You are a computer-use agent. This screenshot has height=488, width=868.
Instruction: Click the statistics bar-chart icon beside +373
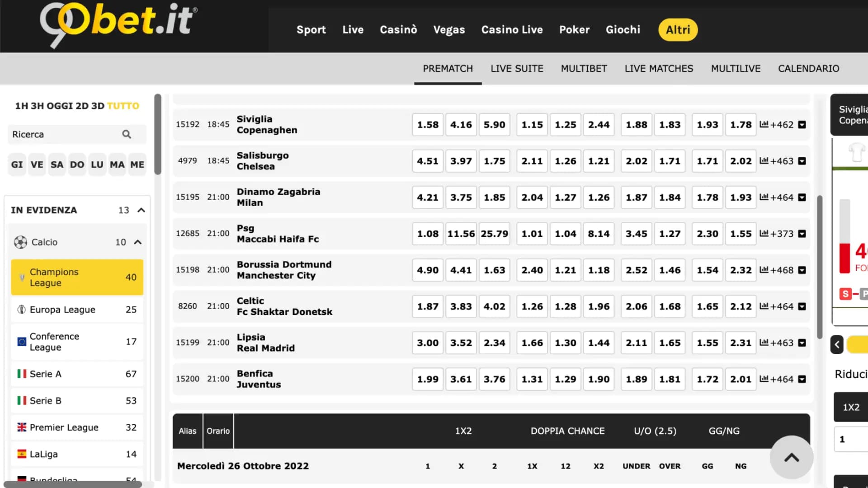pos(764,234)
